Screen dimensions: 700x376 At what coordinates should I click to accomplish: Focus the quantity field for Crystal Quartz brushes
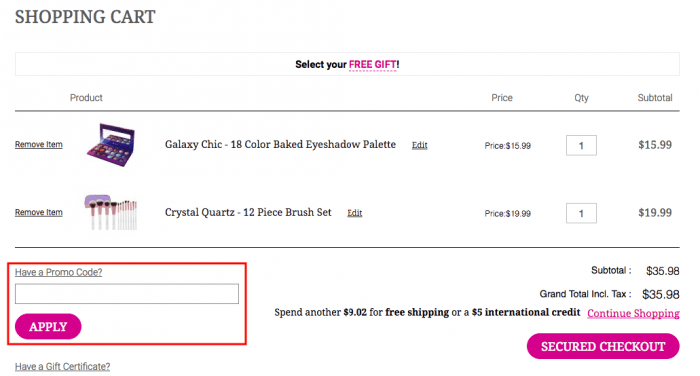click(x=581, y=213)
